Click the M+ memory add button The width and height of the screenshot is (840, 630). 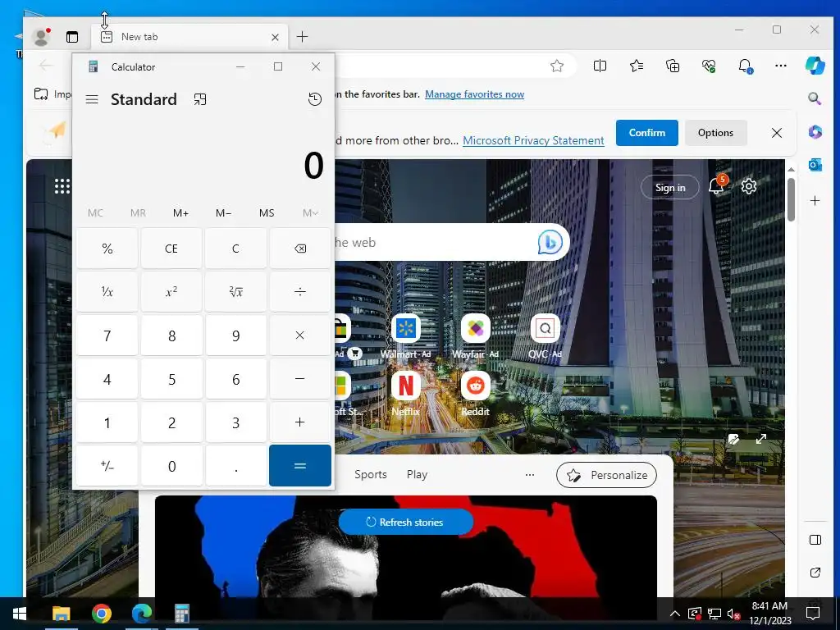[181, 213]
